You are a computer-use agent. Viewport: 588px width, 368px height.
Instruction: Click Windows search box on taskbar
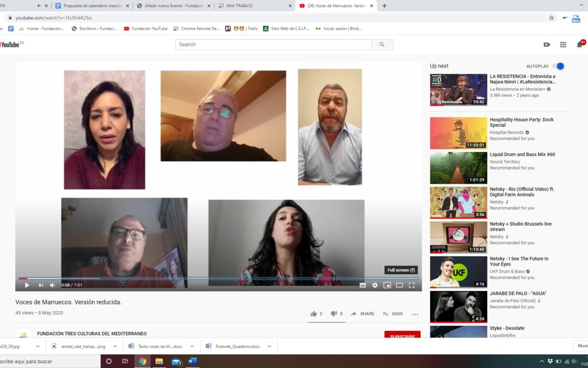point(50,361)
